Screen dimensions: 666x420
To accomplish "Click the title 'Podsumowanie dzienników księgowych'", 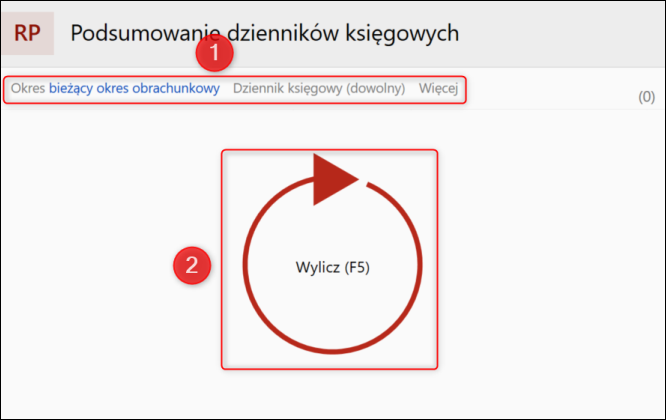I will pyautogui.click(x=265, y=33).
